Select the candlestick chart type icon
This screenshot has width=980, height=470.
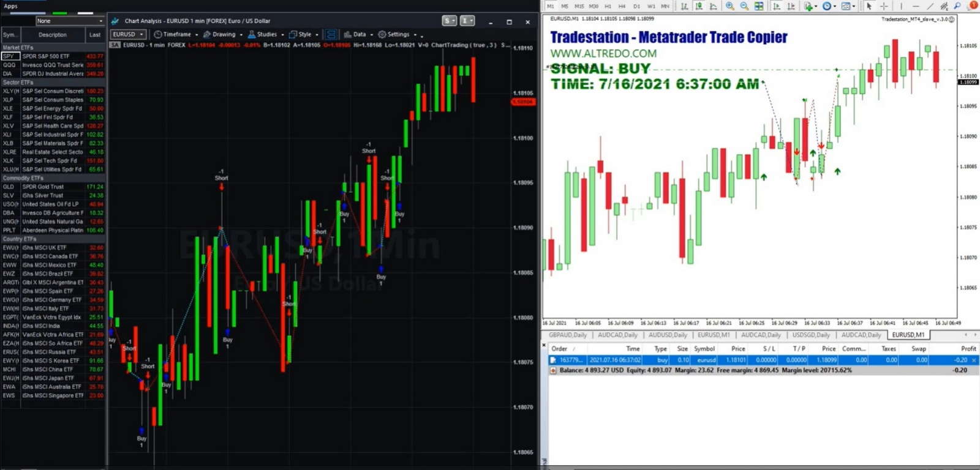tap(699, 6)
